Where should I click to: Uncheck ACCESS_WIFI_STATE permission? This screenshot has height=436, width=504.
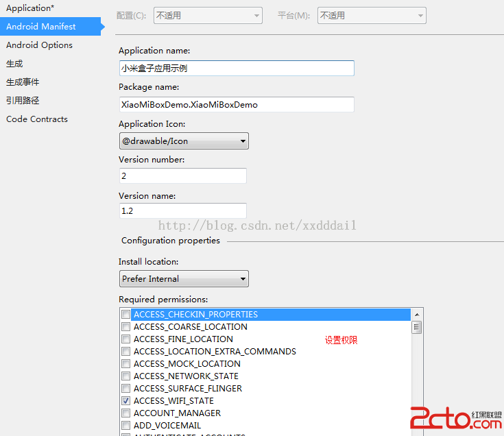coord(125,400)
